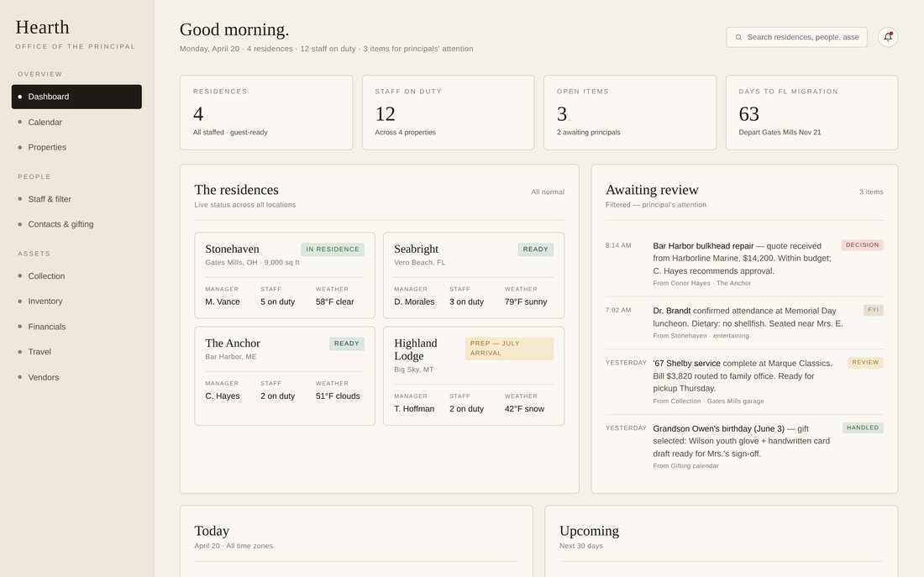Click the PREP — JULY ARRIVAL badge

[x=509, y=349]
